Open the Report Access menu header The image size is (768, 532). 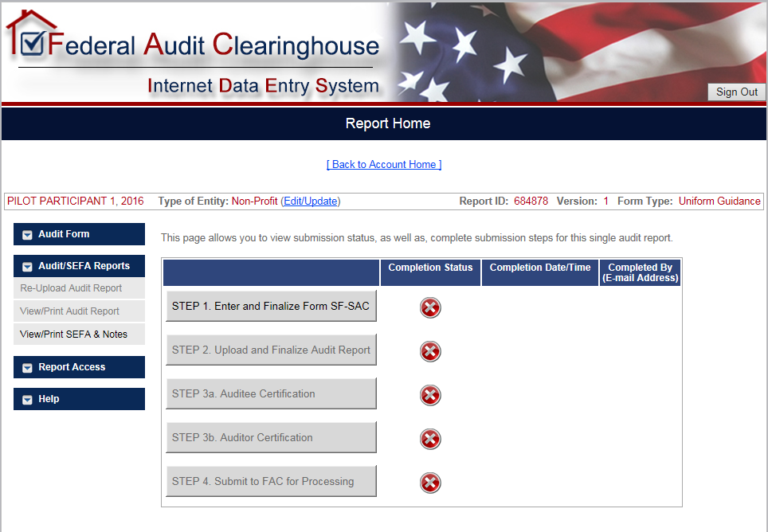click(x=80, y=367)
